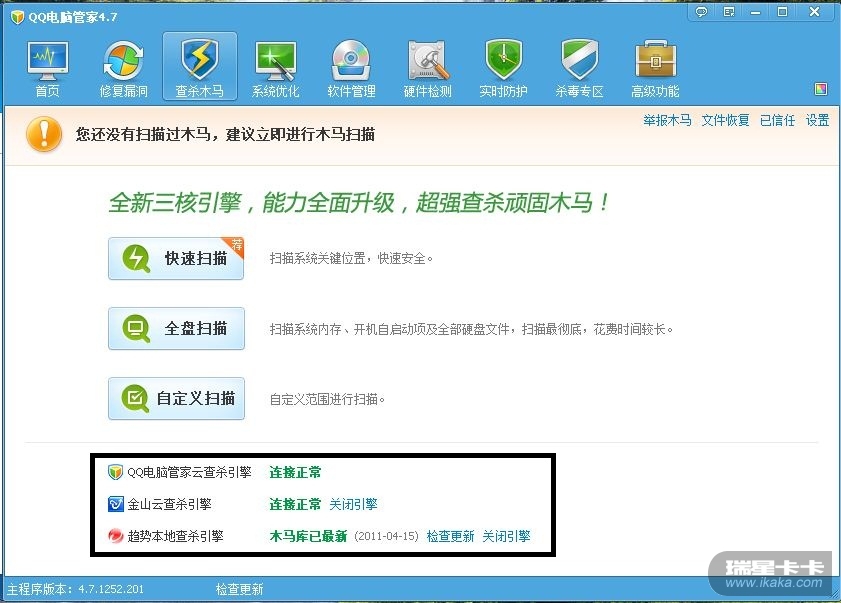
Task: Start 快速扫描 quick scan
Action: coord(176,259)
